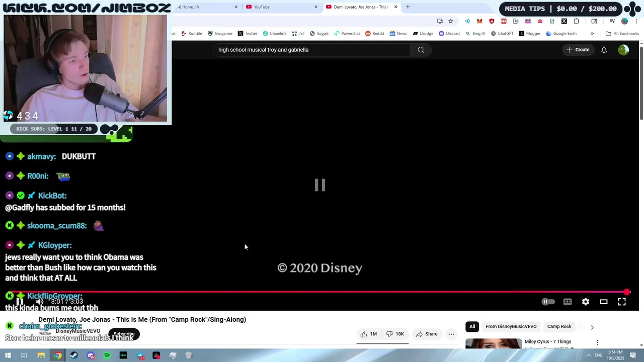Image resolution: width=644 pixels, height=362 pixels.
Task: Open File Explorer from the taskbar
Action: (x=41, y=355)
